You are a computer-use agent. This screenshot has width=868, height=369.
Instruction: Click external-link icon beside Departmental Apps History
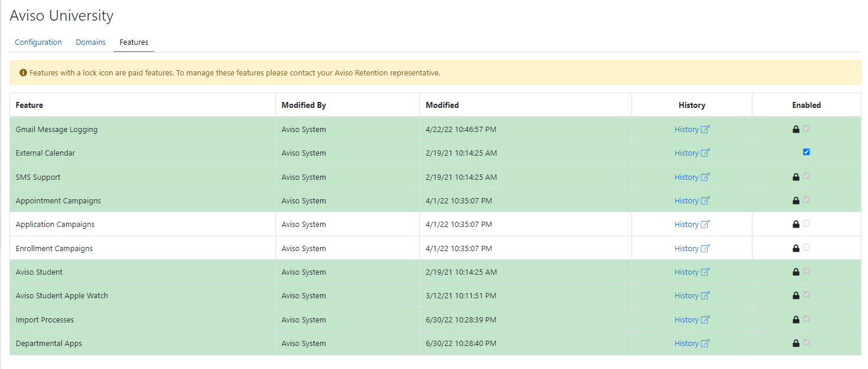705,343
